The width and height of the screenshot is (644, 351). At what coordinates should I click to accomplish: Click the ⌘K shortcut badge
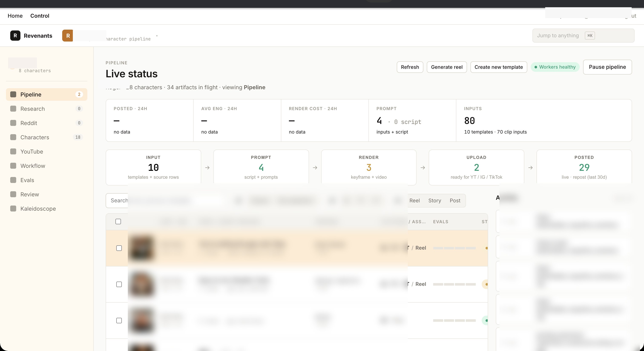click(x=590, y=36)
